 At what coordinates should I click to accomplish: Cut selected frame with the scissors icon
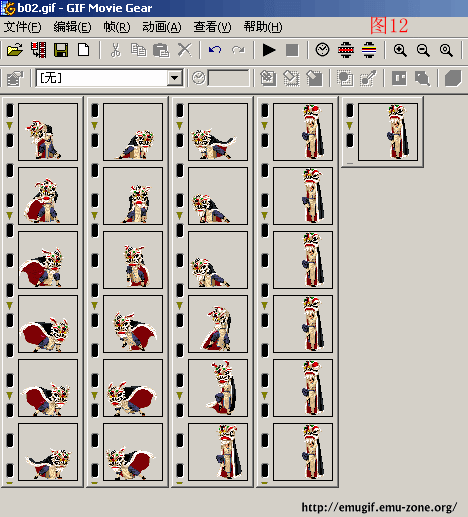tap(115, 50)
